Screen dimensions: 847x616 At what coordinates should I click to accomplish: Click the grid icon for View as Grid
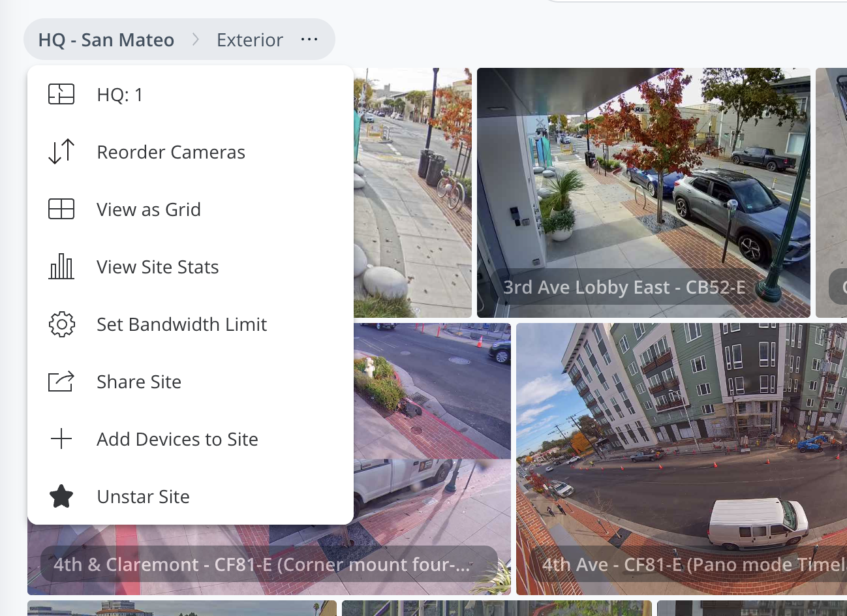[61, 209]
